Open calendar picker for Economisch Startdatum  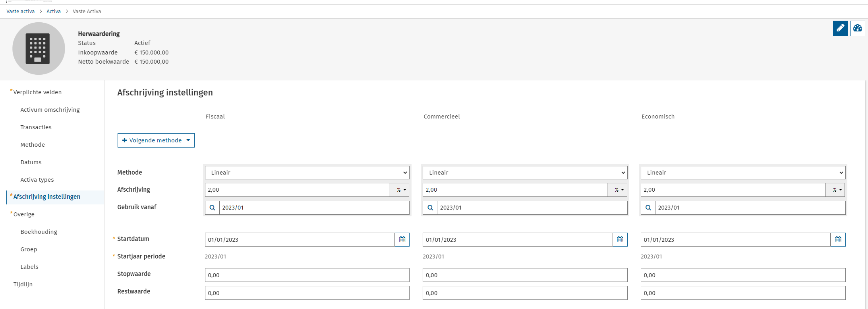[x=838, y=239]
